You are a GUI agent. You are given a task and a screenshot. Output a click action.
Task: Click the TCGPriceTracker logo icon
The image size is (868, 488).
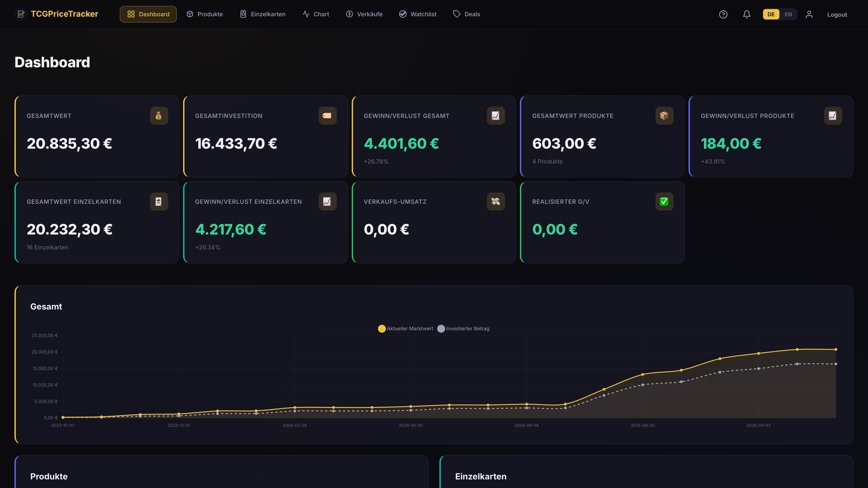(21, 14)
